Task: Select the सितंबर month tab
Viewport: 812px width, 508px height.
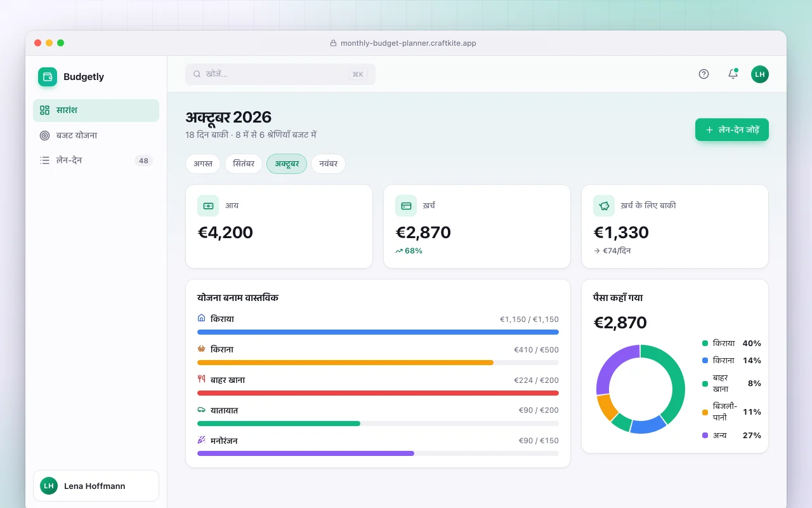Action: pyautogui.click(x=244, y=164)
